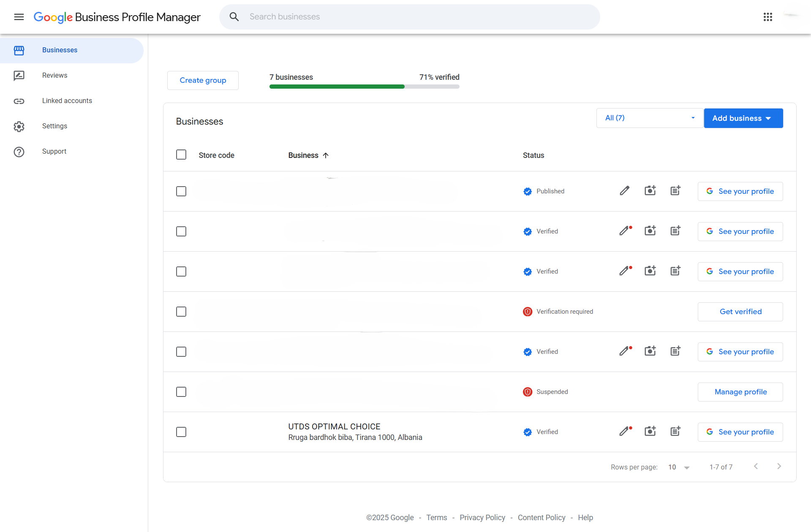Select all businesses header checkbox

point(181,155)
